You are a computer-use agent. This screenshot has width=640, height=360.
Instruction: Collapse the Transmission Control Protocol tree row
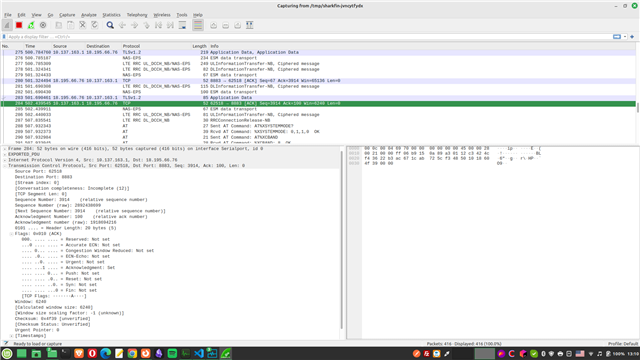tap(5, 166)
